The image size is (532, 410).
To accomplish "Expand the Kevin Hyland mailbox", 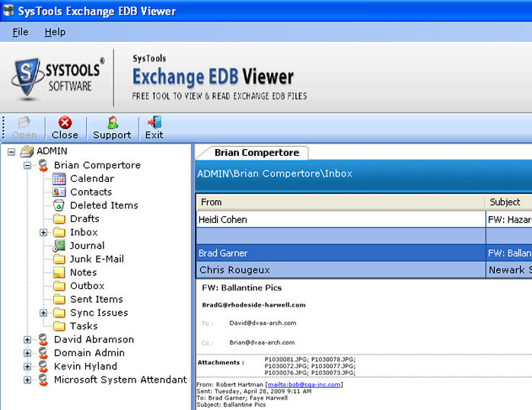I will pyautogui.click(x=27, y=366).
